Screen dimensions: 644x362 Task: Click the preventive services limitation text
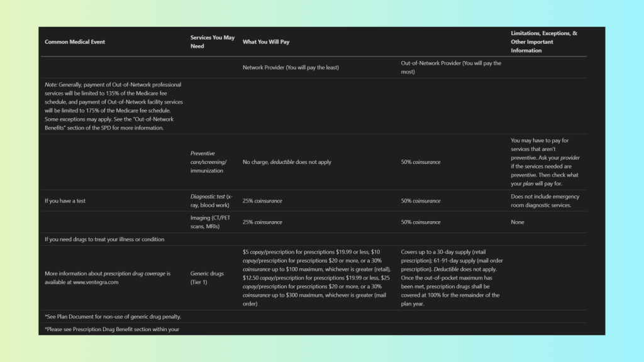coord(545,162)
